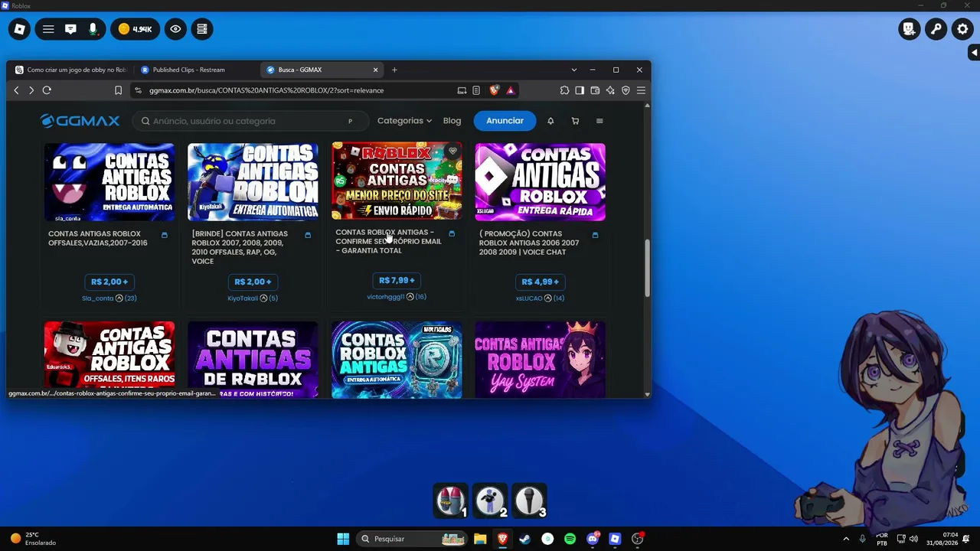Open the Blog link

point(452,121)
